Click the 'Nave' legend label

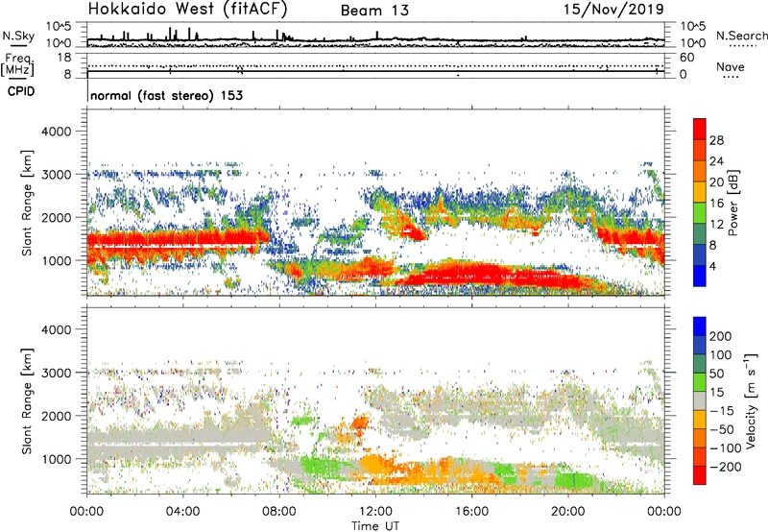tap(731, 66)
